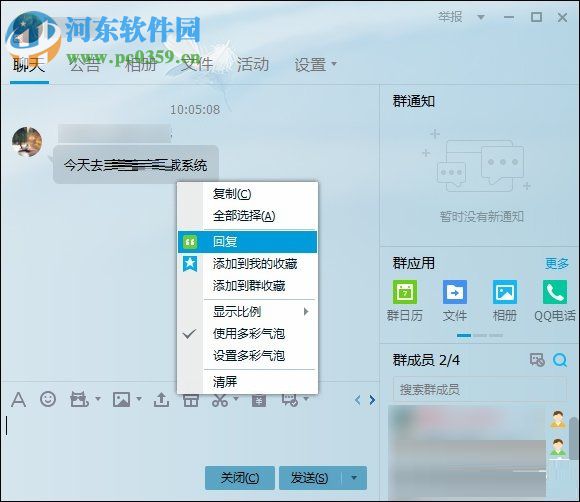580x502 pixels.
Task: Click the group member chat-manage icon
Action: coord(537,360)
